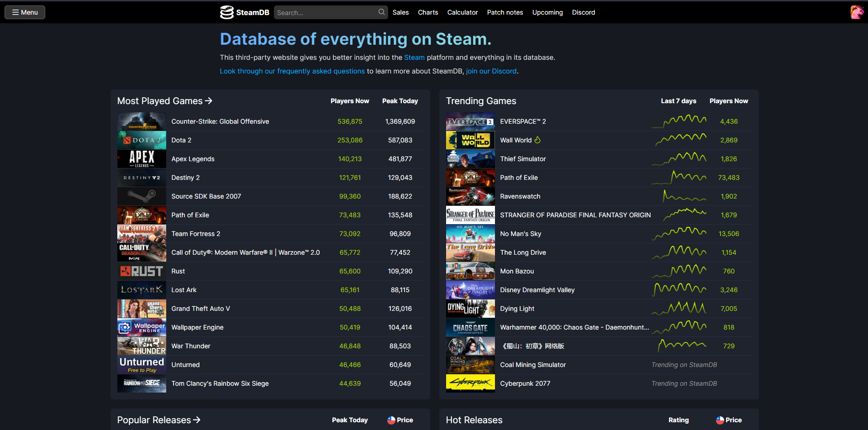Open the Path of Exile link in Trending Games
Screen dimensions: 868x430
click(x=519, y=178)
